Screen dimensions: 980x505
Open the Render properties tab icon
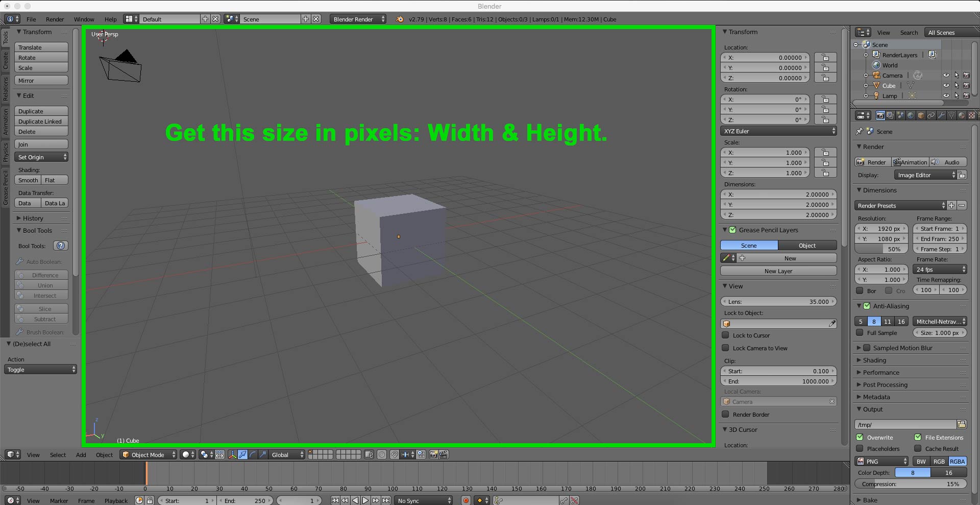pyautogui.click(x=880, y=115)
